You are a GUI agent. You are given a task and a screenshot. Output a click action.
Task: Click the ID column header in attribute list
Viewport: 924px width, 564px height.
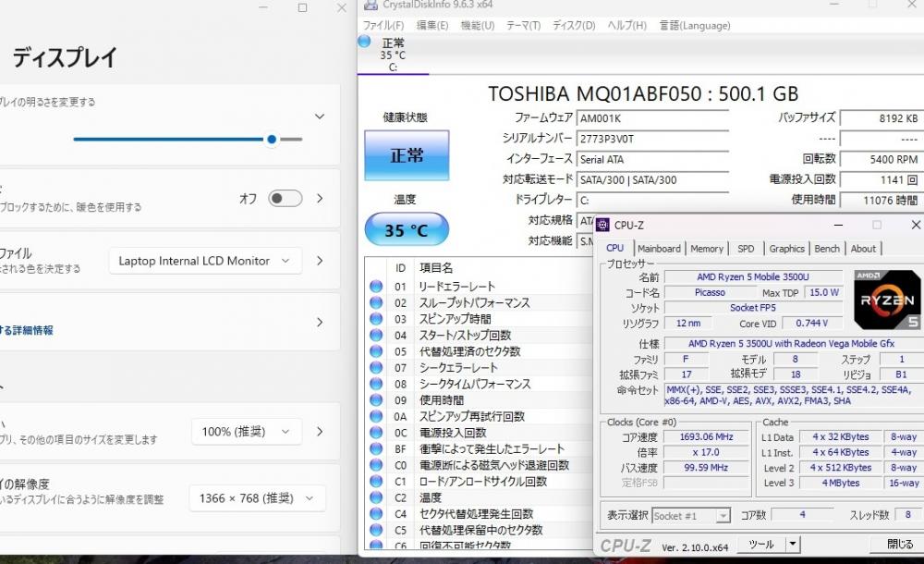coord(400,268)
